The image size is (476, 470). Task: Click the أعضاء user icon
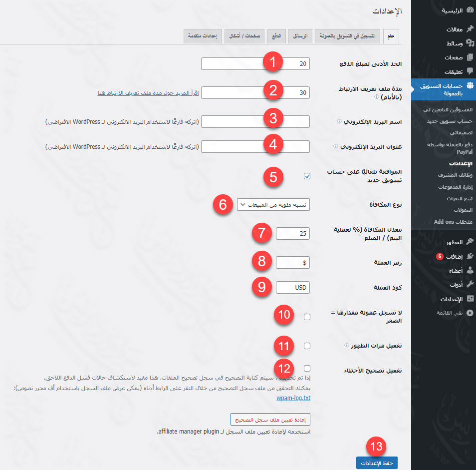click(x=470, y=270)
